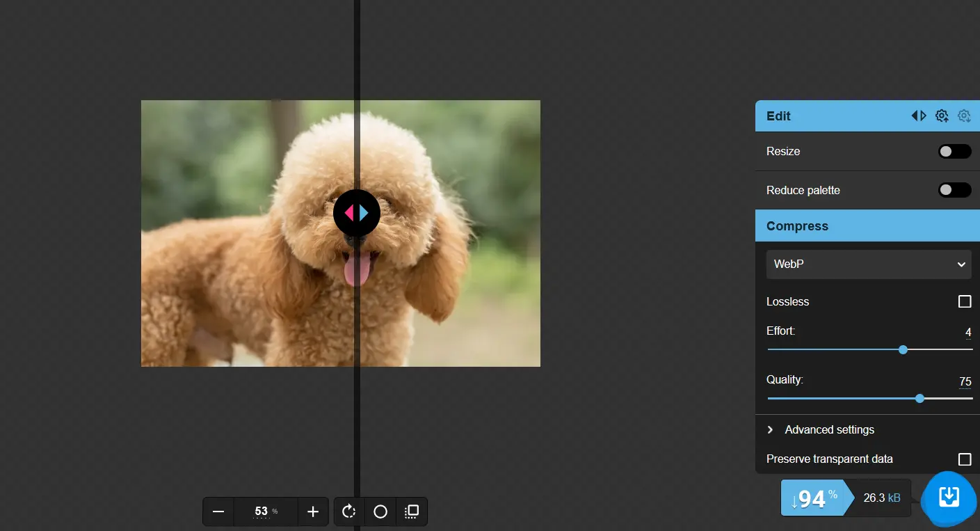
Task: Click the Resize label
Action: point(783,152)
